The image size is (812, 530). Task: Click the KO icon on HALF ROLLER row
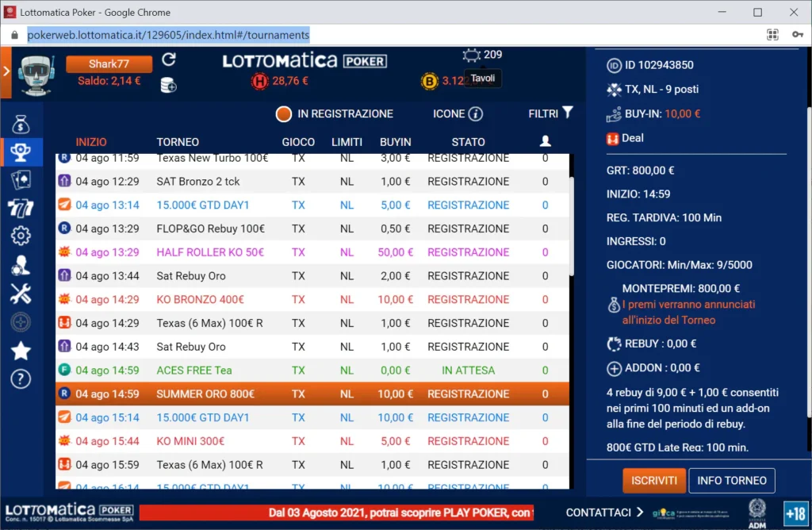pyautogui.click(x=64, y=252)
